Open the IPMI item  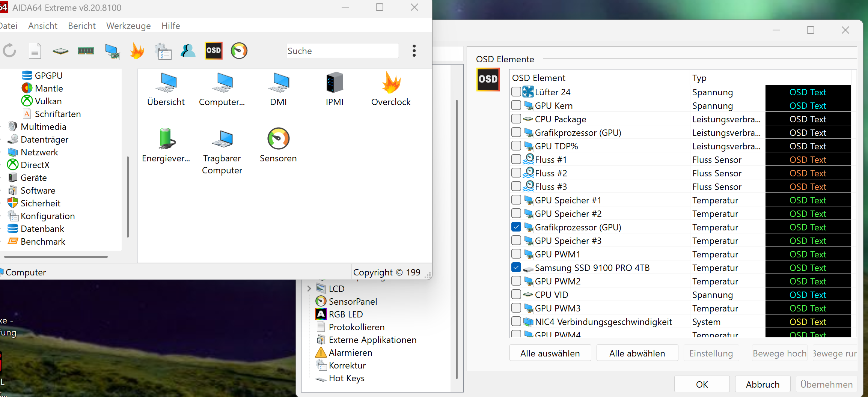[x=335, y=90]
